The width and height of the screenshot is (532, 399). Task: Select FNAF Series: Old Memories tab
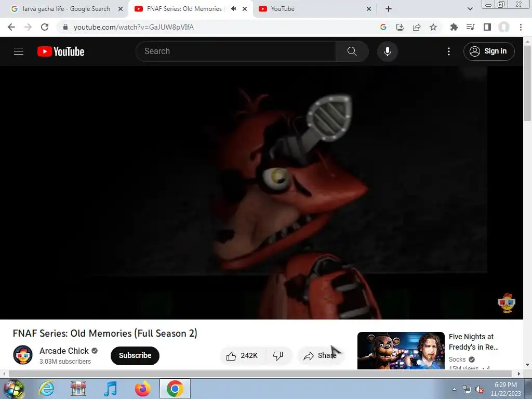(184, 9)
